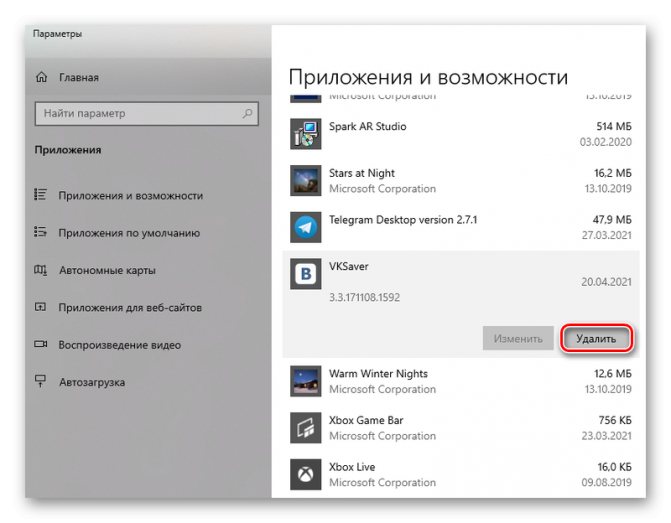The width and height of the screenshot is (671, 523).
Task: Click Microsoft Corporation under Xbox Live
Action: tap(382, 483)
